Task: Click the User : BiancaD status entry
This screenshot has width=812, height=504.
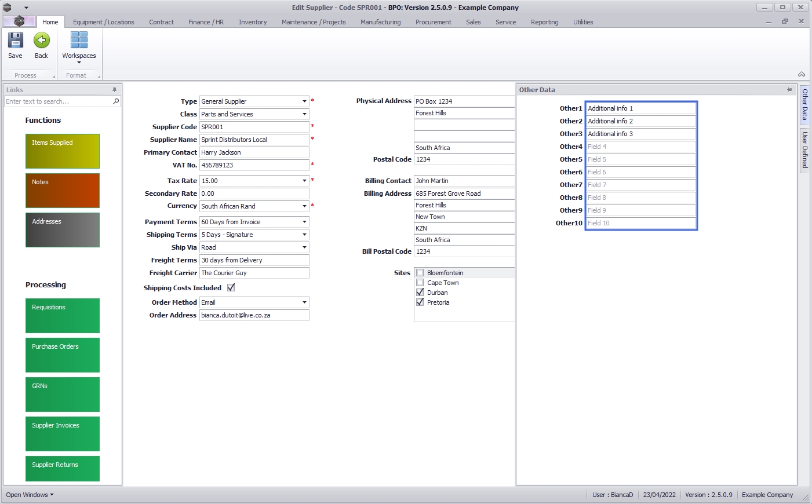Action: 613,495
